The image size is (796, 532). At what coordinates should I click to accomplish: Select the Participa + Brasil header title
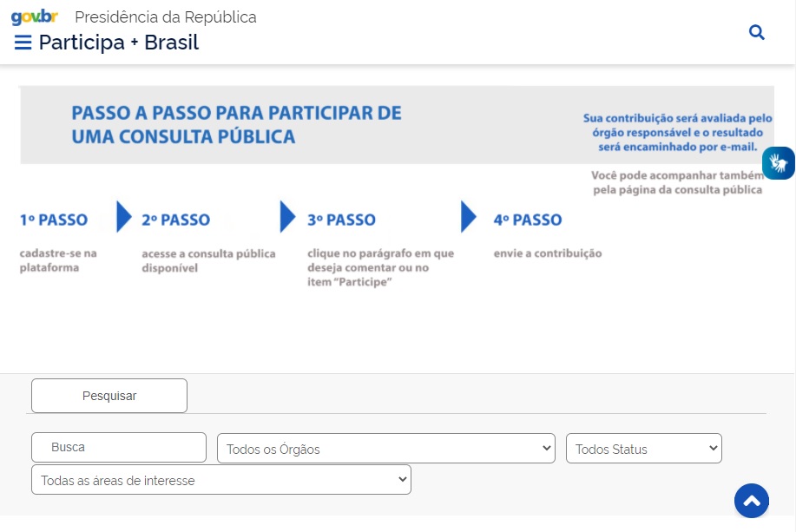pos(117,42)
